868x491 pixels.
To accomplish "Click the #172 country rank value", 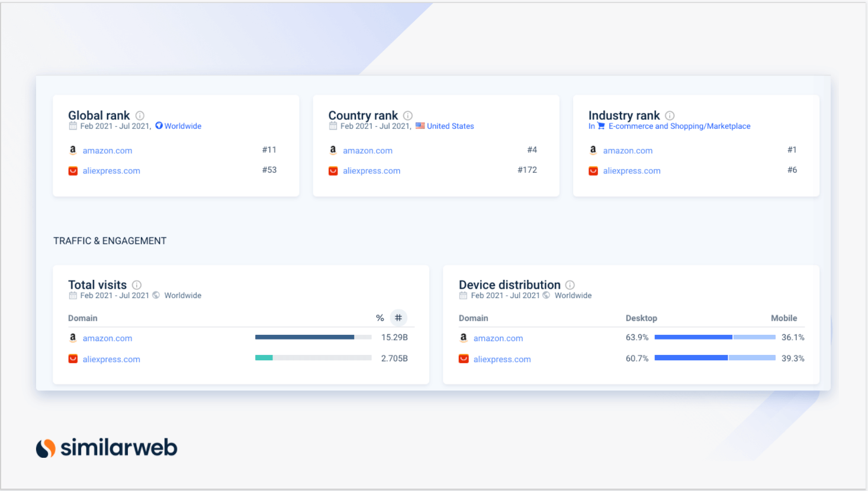I will tap(527, 170).
